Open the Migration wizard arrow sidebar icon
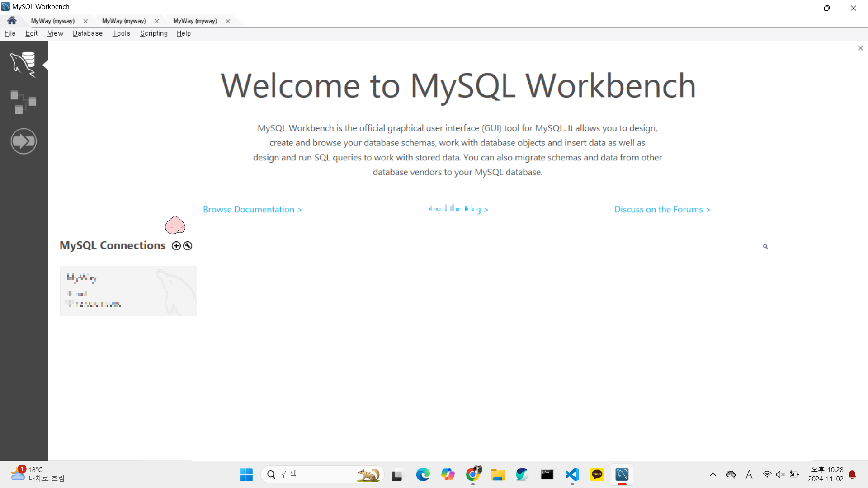Screen dimensions: 868x488 tap(24, 141)
